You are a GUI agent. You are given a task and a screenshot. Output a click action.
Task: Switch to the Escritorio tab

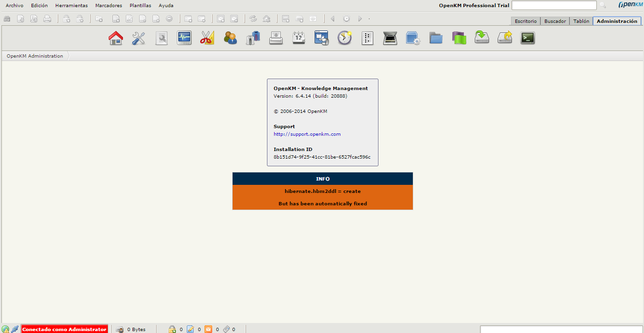point(525,21)
